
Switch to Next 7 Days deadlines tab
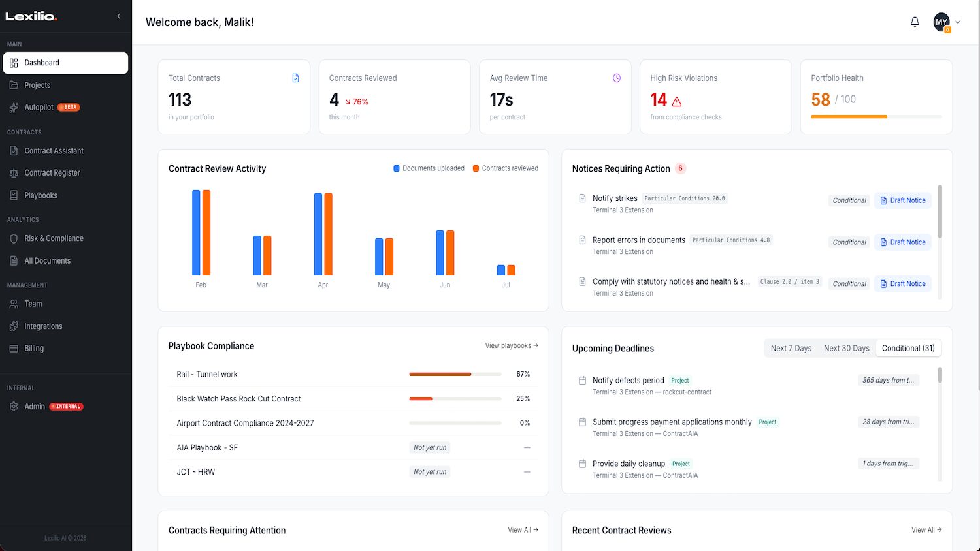pos(791,349)
